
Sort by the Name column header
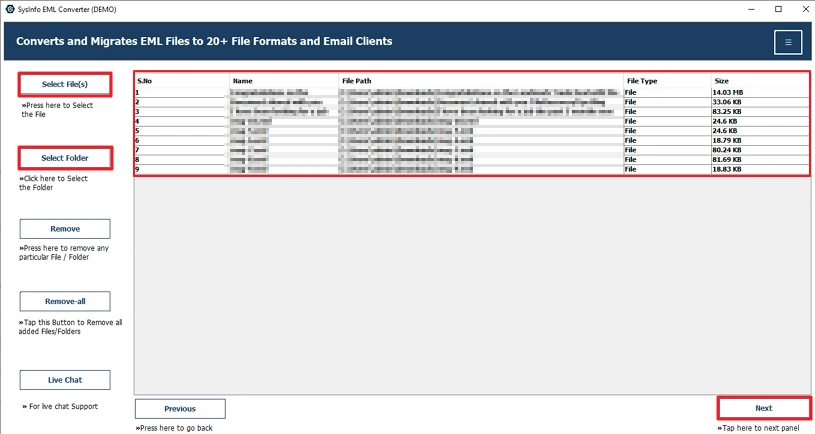point(284,81)
